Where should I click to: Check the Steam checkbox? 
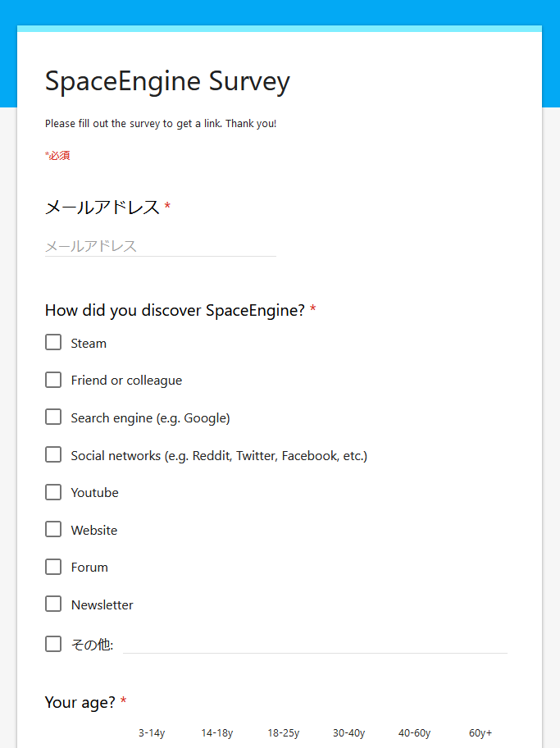pos(53,342)
